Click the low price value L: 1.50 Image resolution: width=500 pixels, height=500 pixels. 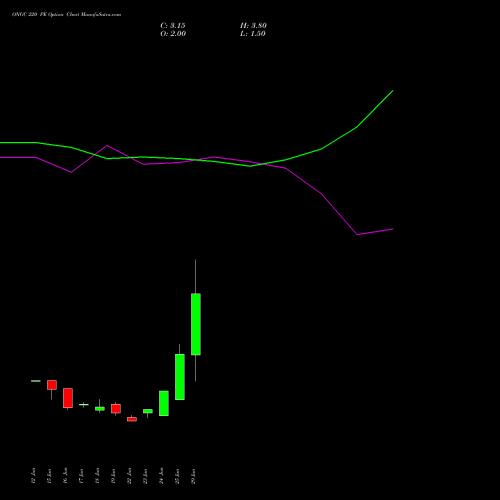[253, 34]
